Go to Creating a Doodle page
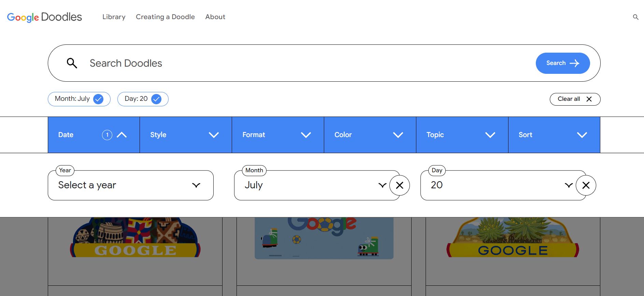Viewport: 644px width, 296px height. point(165,17)
